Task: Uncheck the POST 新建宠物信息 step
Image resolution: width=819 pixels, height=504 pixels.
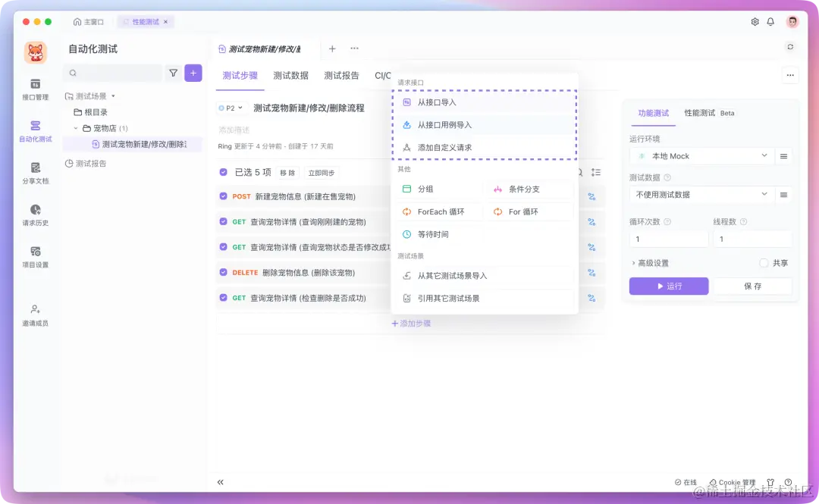Action: pyautogui.click(x=223, y=196)
